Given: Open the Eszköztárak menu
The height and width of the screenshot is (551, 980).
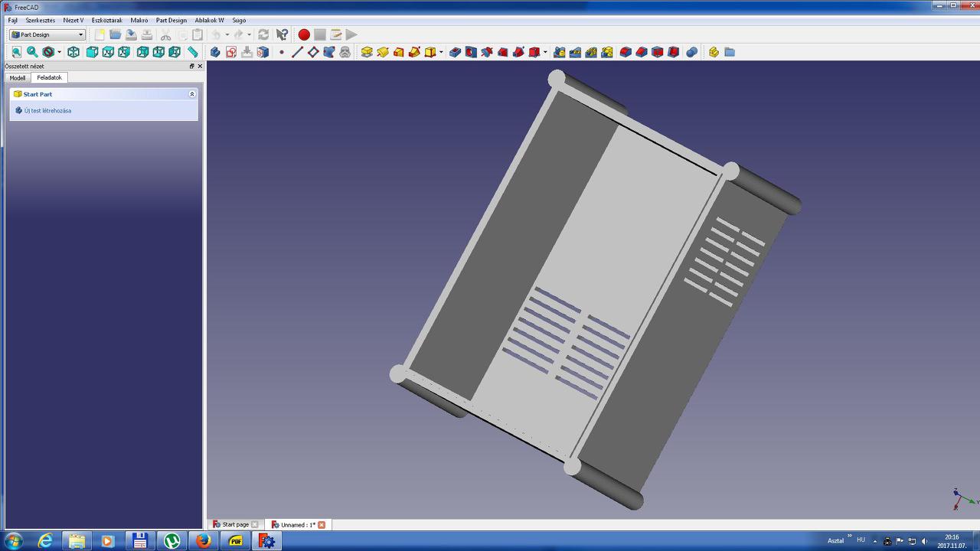Looking at the screenshot, I should point(106,20).
